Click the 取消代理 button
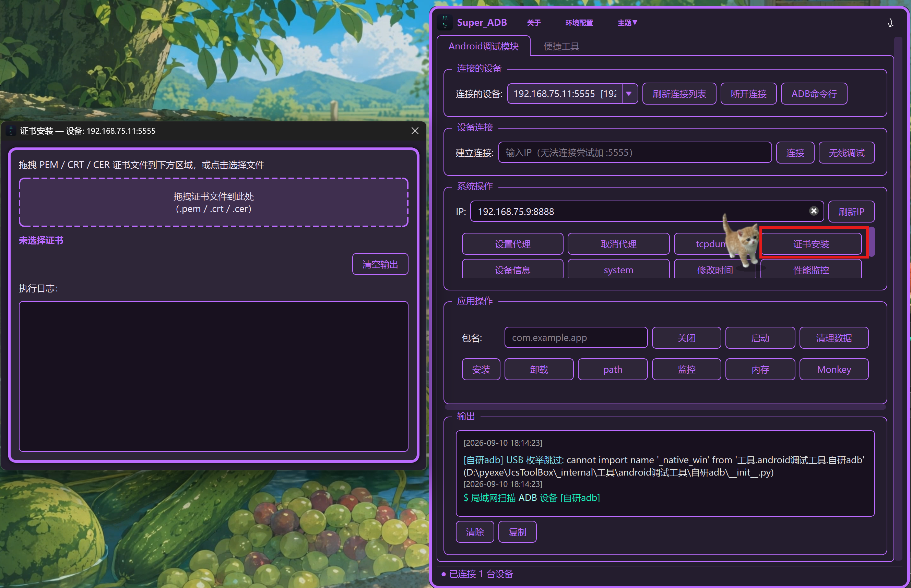This screenshot has height=588, width=911. [618, 244]
